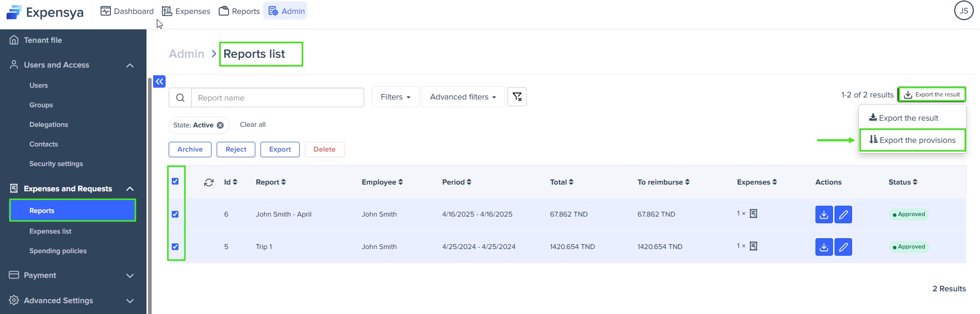
Task: Click the clear filter funnel icon
Action: tap(517, 96)
